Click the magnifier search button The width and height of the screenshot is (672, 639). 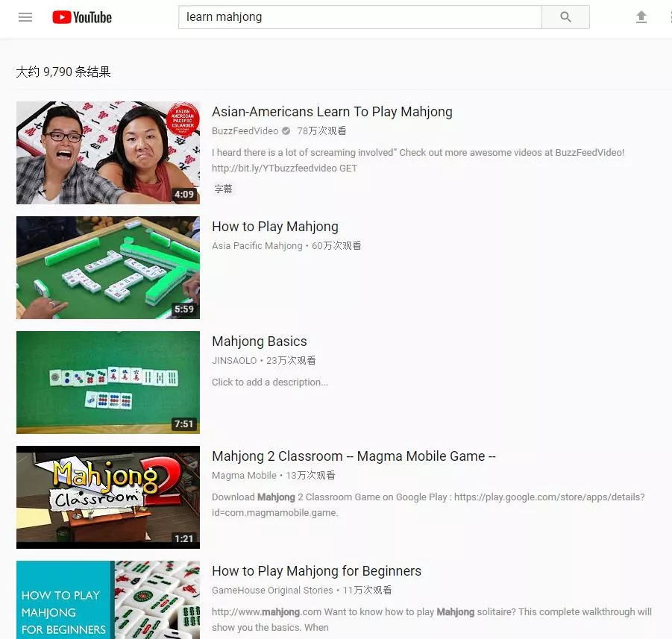[565, 17]
